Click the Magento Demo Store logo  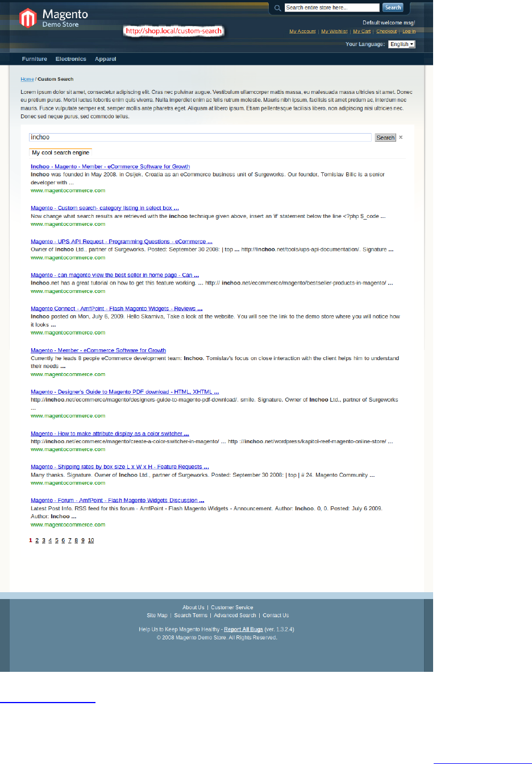[53, 18]
